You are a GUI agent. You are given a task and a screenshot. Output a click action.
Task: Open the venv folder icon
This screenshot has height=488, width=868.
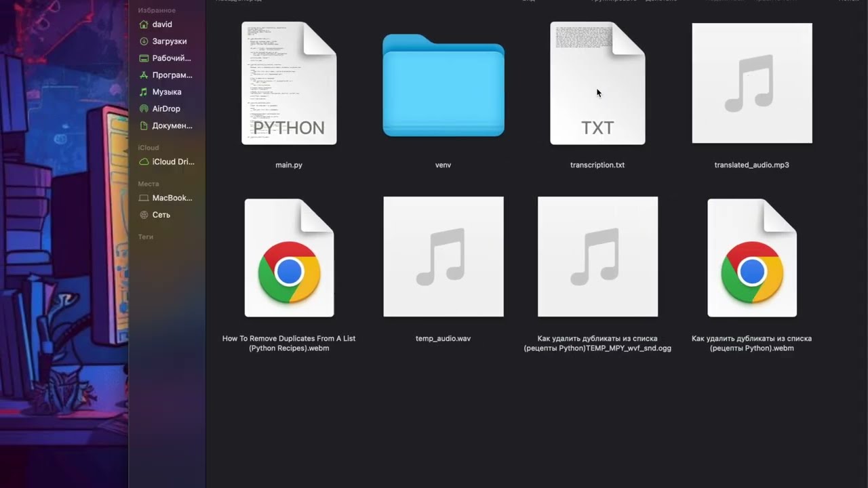tap(443, 85)
